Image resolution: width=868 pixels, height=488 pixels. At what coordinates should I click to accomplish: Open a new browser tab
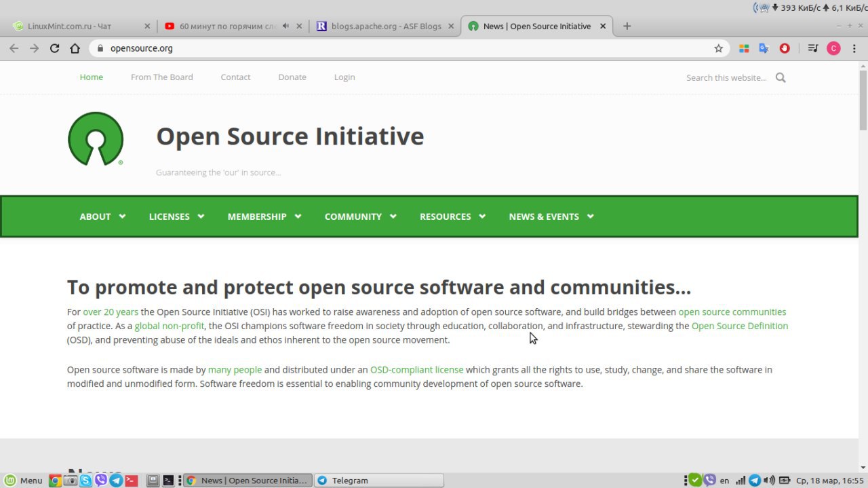[x=627, y=26]
